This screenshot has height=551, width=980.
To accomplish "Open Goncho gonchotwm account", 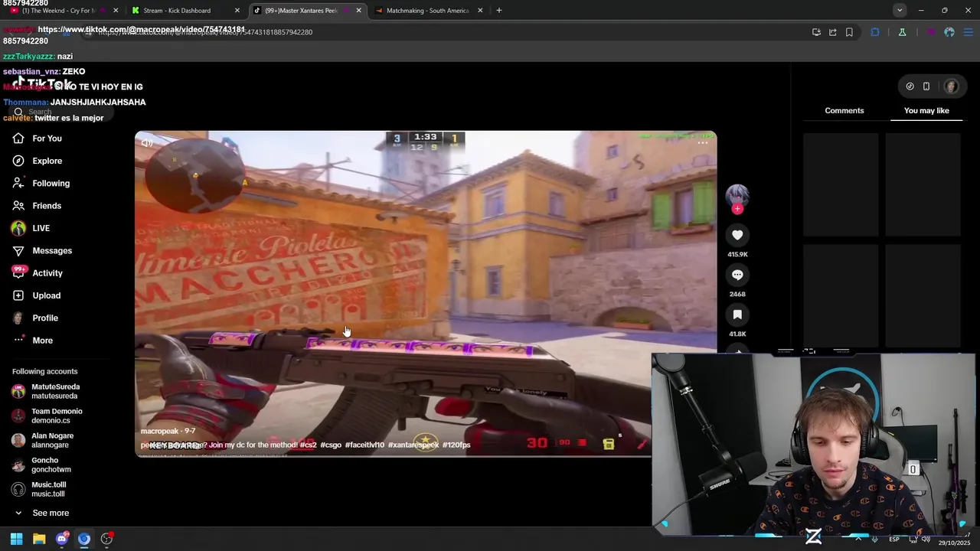I will click(x=51, y=465).
